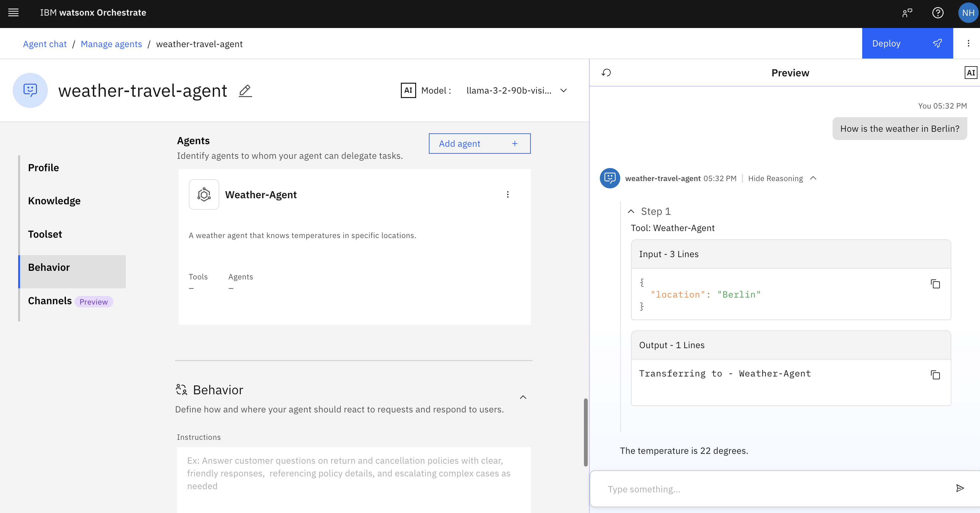Click the Preview badge next to Channels
Viewport: 980px width, 513px height.
(94, 302)
